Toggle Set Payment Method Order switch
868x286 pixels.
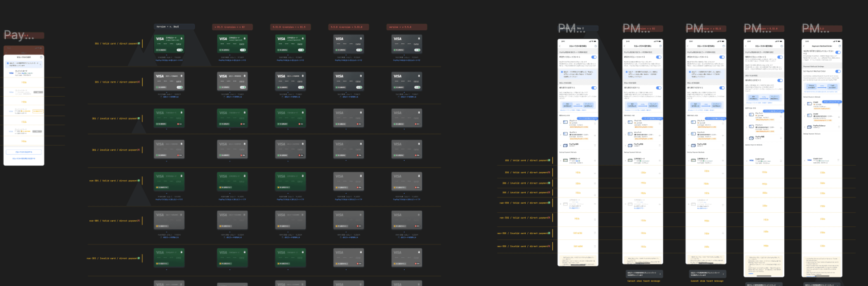838,71
